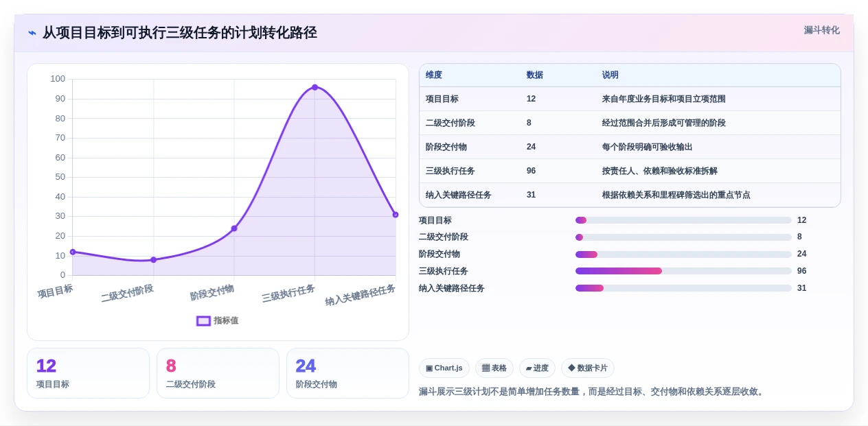Click the x-axis label 三级执行任务

pyautogui.click(x=288, y=294)
